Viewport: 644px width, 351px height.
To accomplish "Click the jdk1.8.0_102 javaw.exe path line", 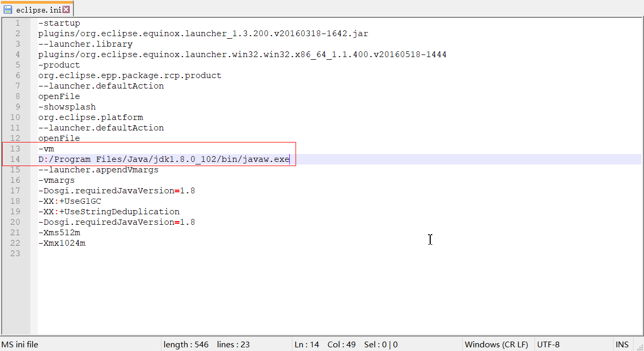I will pos(164,159).
